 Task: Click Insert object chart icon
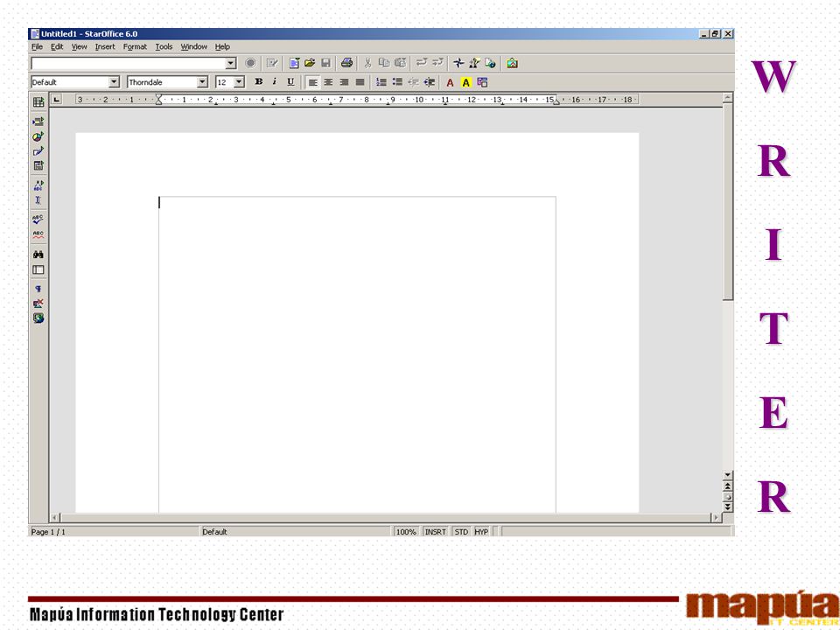[x=38, y=136]
